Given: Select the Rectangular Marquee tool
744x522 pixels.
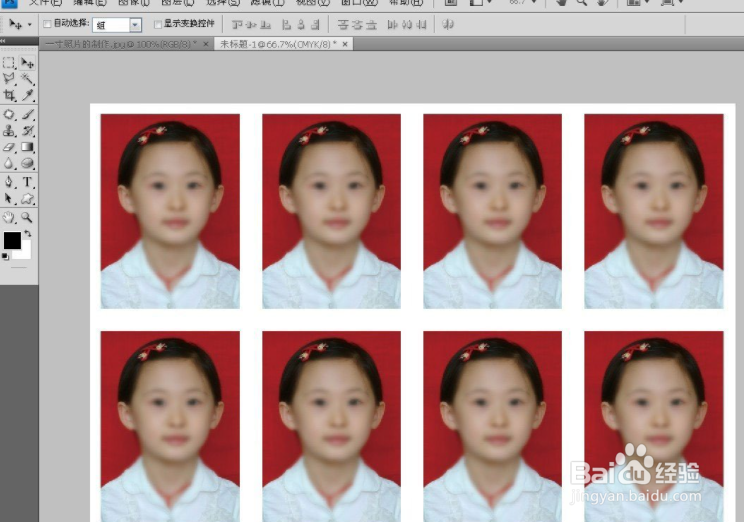Looking at the screenshot, I should pyautogui.click(x=9, y=63).
